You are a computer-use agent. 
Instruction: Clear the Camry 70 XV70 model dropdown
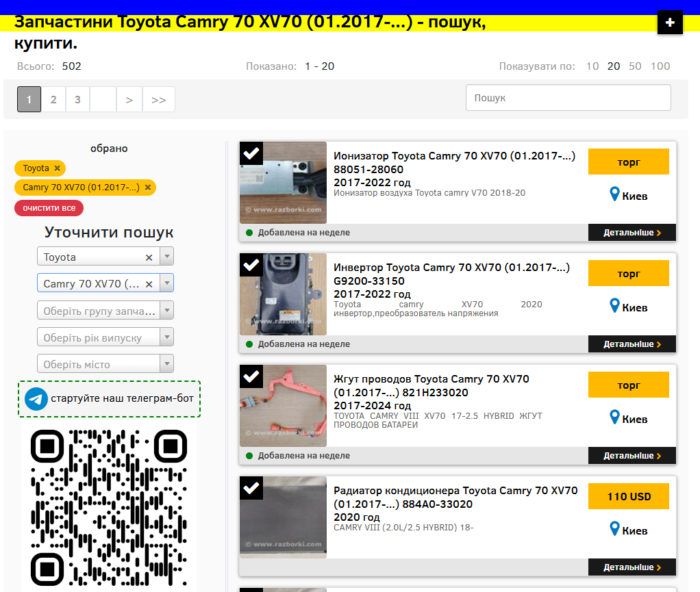pyautogui.click(x=149, y=284)
